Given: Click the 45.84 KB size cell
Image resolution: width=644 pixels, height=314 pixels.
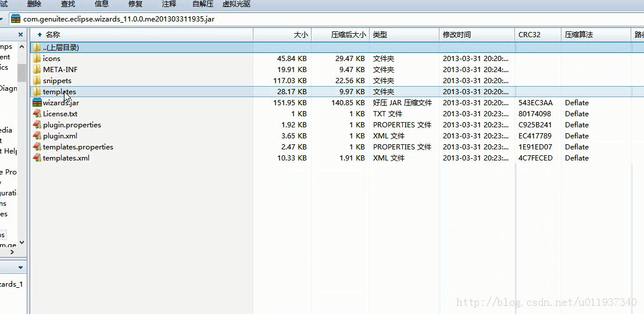Looking at the screenshot, I should click(292, 58).
